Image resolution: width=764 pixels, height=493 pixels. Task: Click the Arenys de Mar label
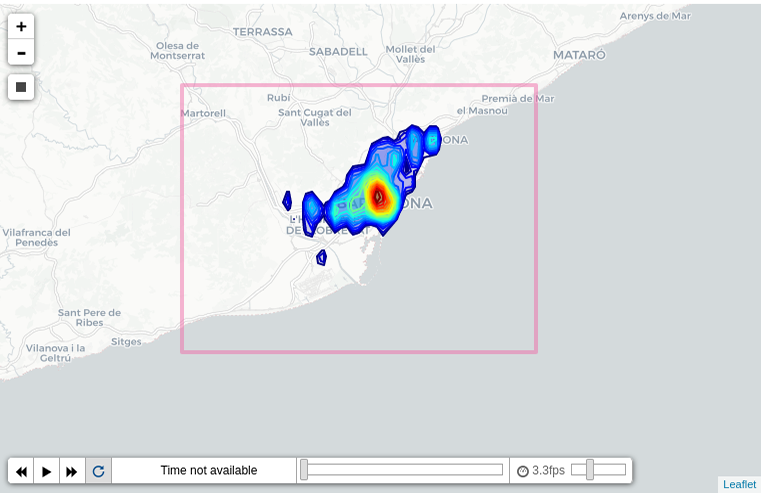[x=655, y=16]
